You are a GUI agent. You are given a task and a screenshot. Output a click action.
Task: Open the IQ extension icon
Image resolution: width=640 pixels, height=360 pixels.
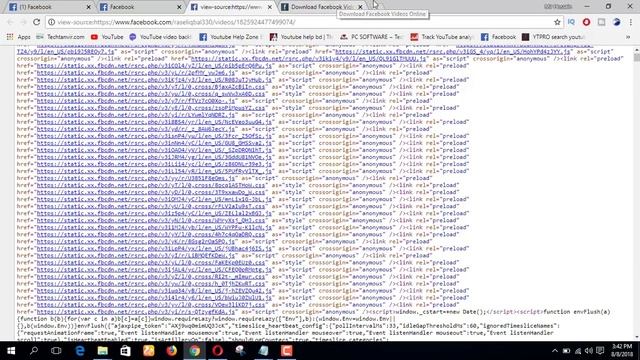(571, 22)
